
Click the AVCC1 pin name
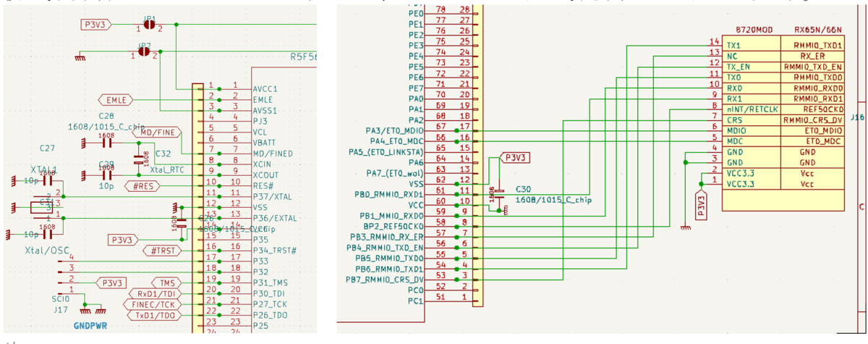tap(266, 88)
